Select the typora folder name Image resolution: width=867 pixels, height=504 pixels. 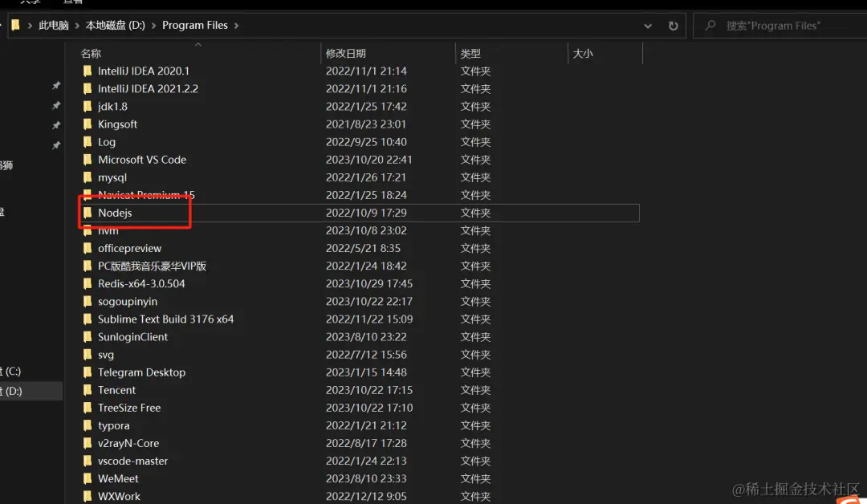click(114, 425)
